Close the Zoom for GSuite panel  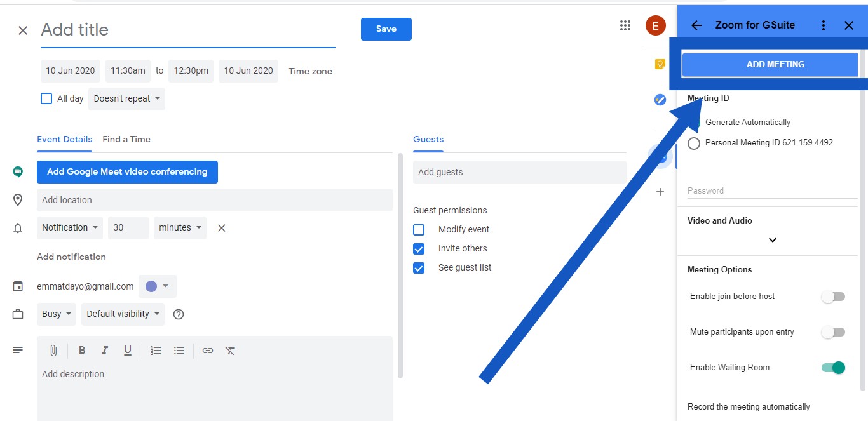point(849,25)
